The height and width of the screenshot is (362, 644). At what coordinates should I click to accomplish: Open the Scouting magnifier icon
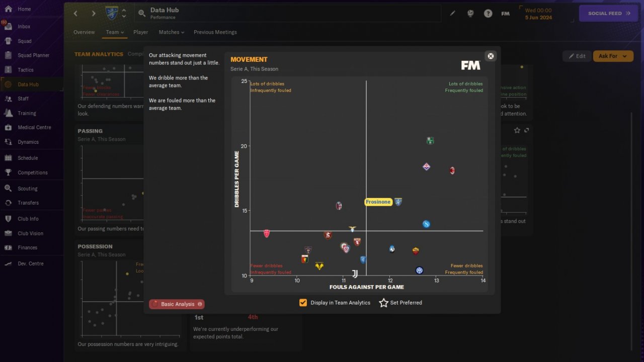tap(8, 189)
